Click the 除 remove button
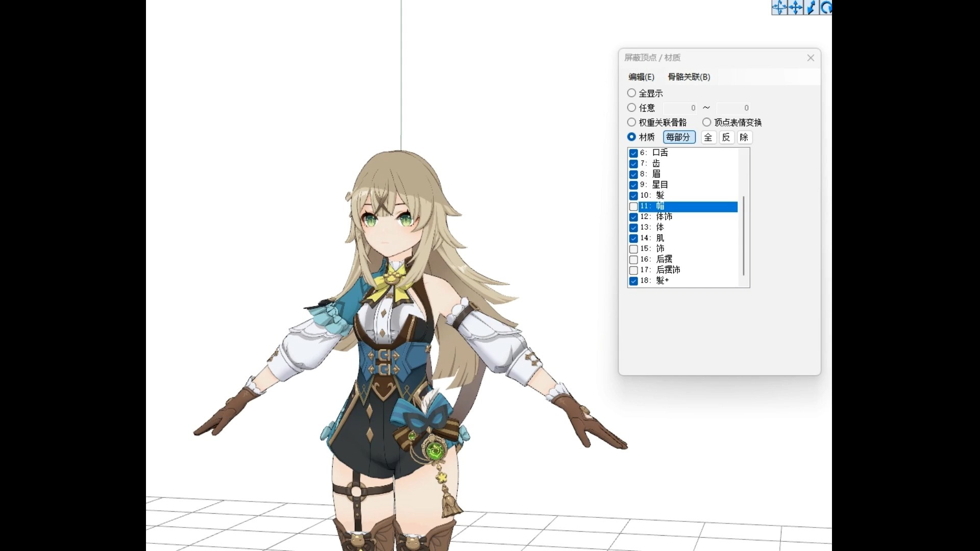The image size is (980, 551). [x=744, y=137]
